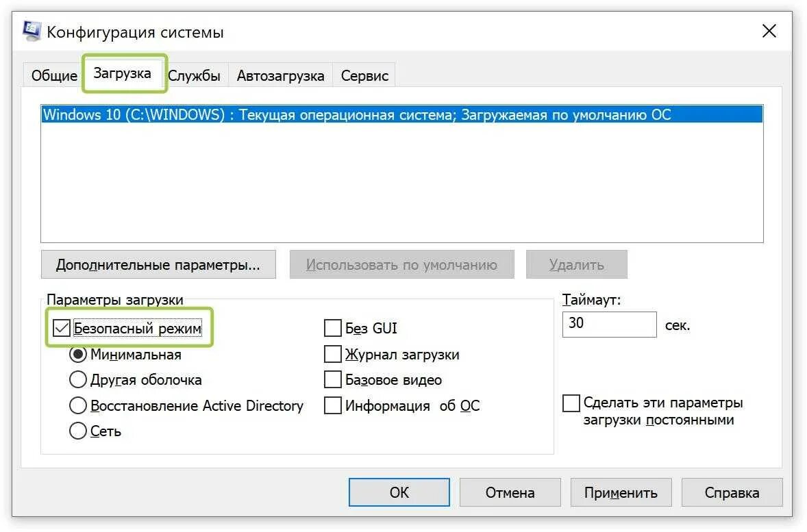Check Информация об ОС box
The image size is (807, 532).
coord(333,405)
